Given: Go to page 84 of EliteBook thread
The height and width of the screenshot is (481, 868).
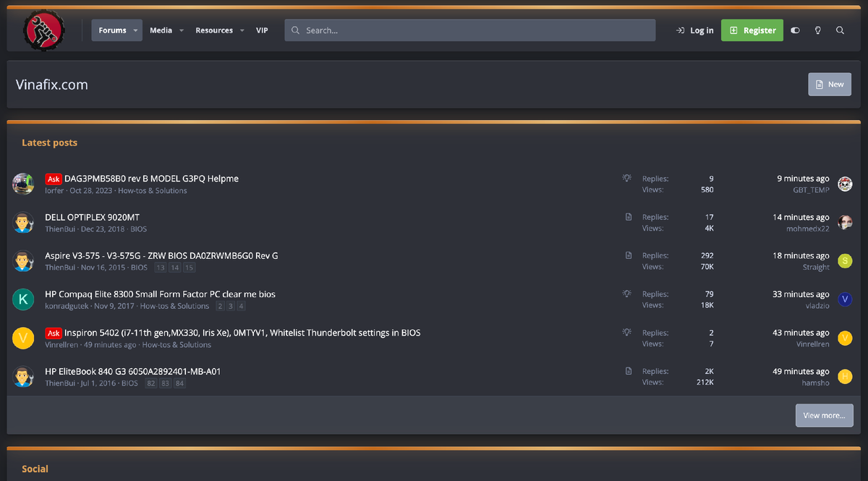Looking at the screenshot, I should [180, 383].
